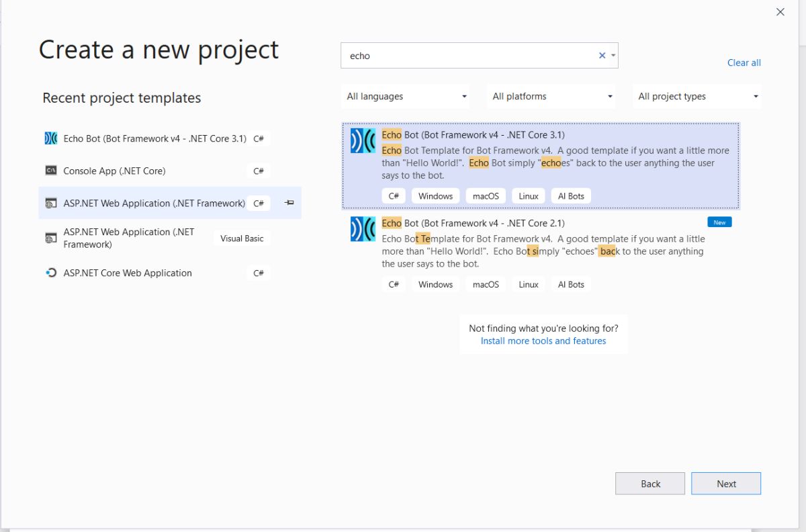Click the New badge on Echo Bot 2.1
The image size is (806, 532).
point(719,222)
